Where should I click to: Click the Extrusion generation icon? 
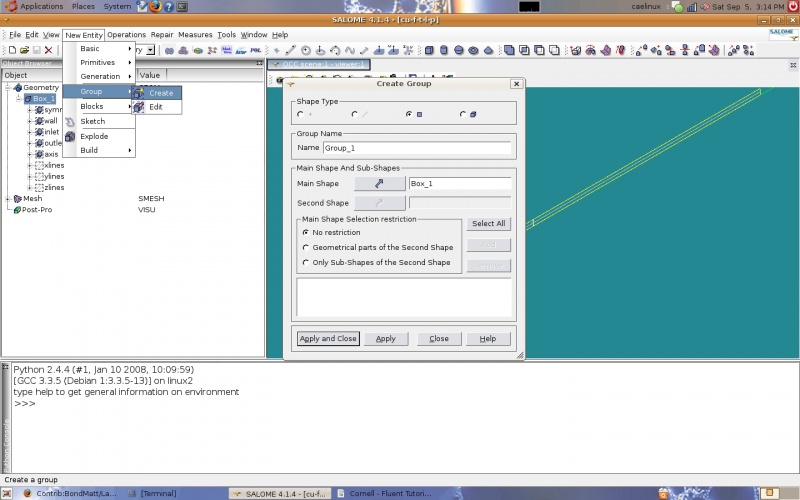pos(576,50)
